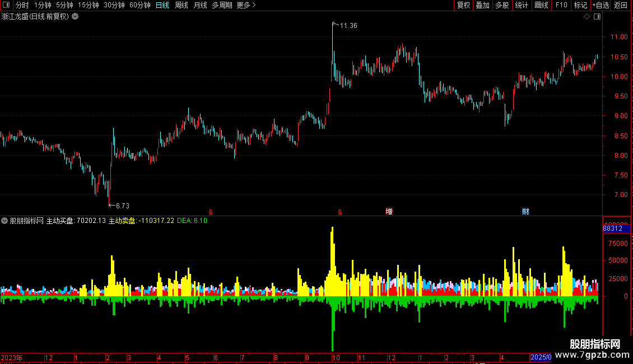The height and width of the screenshot is (364, 633).
Task: Click the 50000 indicator axis label
Action: click(618, 260)
